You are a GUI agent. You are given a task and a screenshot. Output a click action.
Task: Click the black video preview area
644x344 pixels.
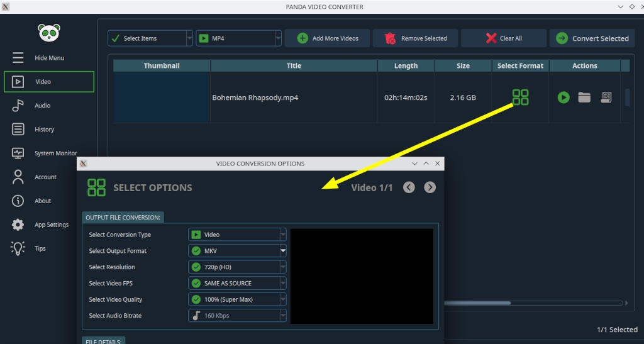click(x=362, y=276)
